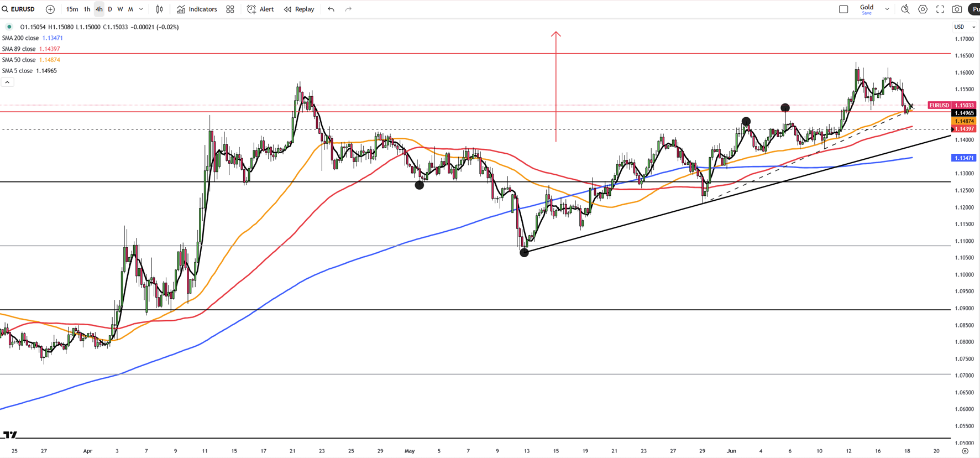Click the add symbol plus icon
This screenshot has width=980, height=458.
50,9
